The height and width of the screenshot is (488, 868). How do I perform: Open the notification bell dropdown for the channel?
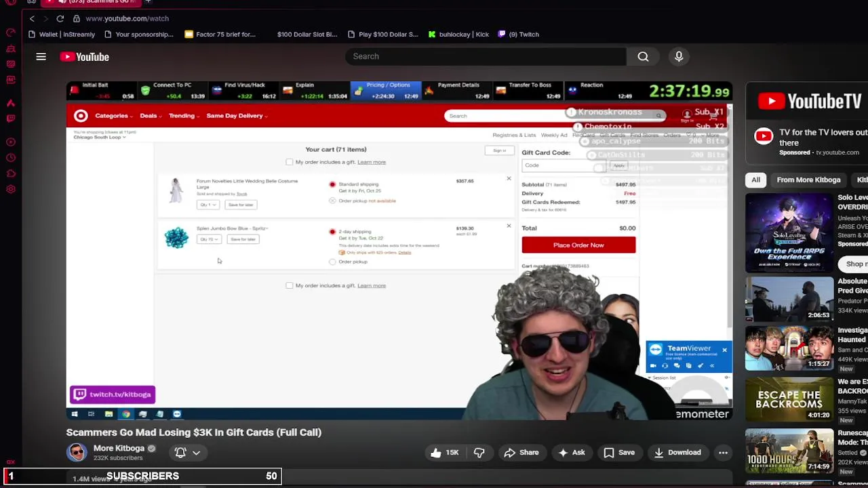coord(187,453)
